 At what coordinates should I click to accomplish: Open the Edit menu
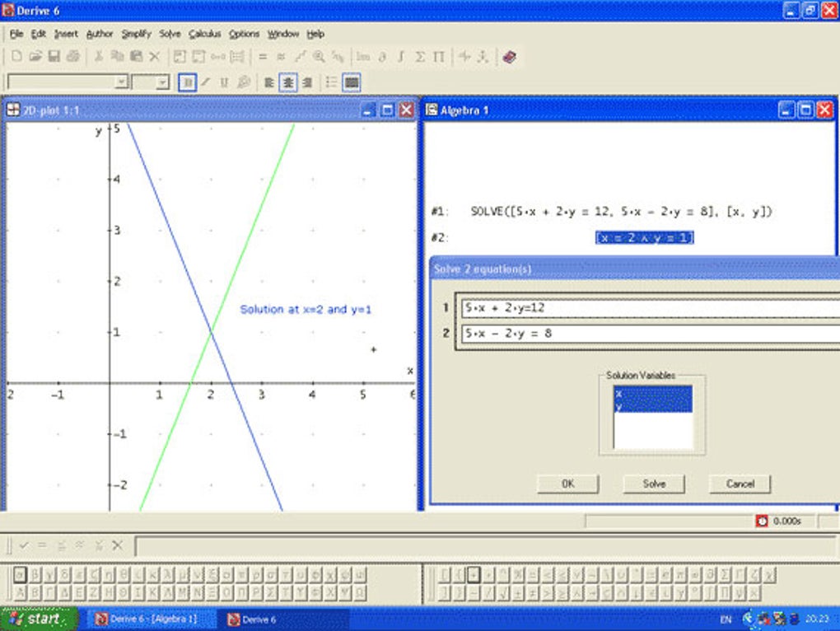pyautogui.click(x=38, y=34)
